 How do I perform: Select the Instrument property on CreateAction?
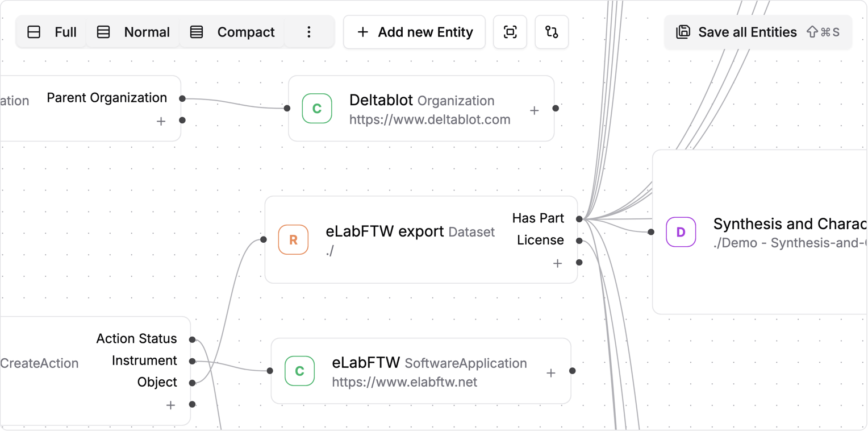(x=144, y=360)
